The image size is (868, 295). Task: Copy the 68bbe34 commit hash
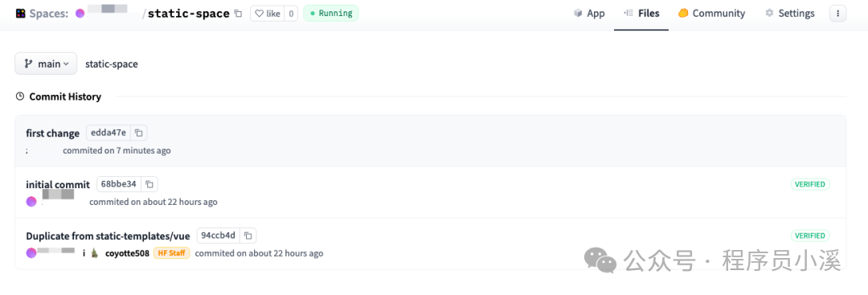pyautogui.click(x=149, y=184)
